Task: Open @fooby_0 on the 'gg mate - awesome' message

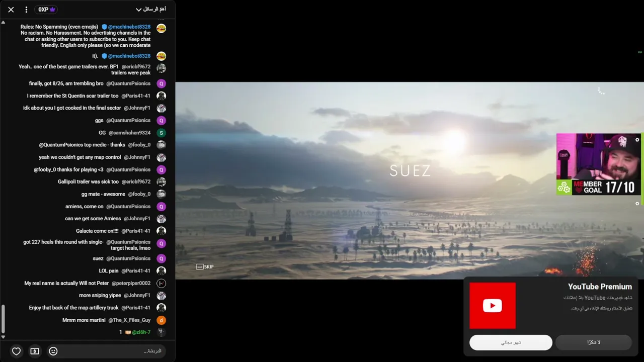Action: [139, 194]
